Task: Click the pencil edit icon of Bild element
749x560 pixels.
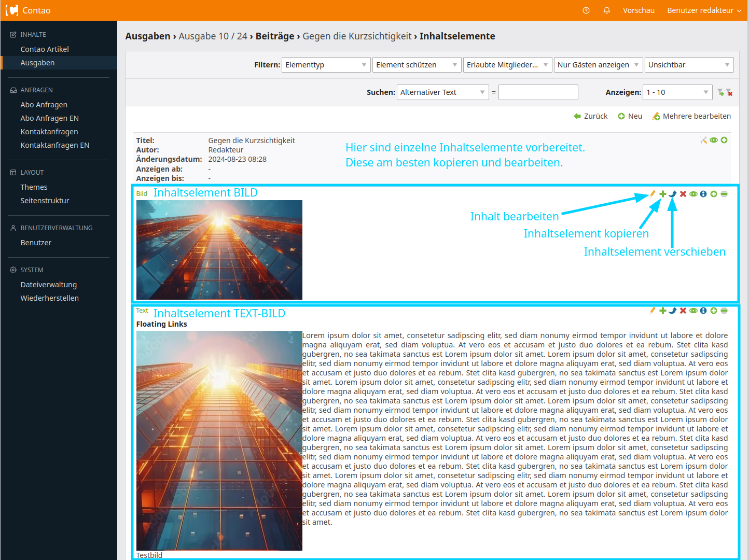Action: pyautogui.click(x=653, y=194)
